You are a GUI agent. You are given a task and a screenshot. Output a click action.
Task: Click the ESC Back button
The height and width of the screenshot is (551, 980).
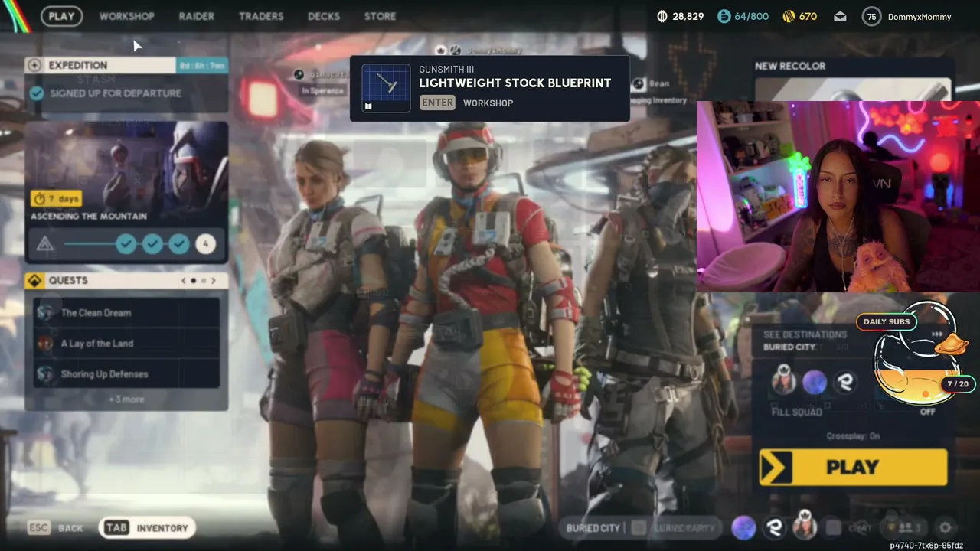click(x=55, y=528)
